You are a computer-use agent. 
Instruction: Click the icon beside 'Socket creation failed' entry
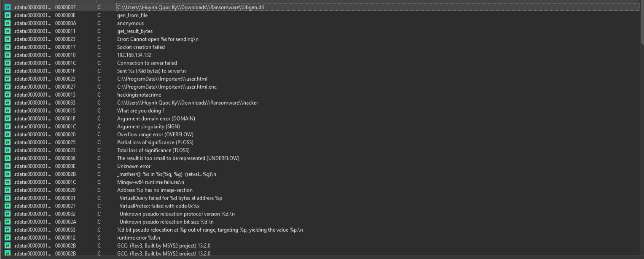7,47
